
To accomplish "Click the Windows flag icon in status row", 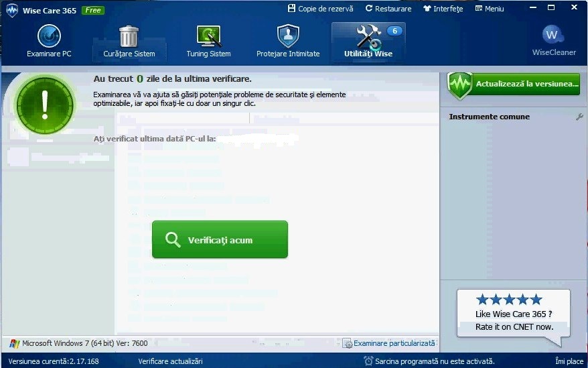I will [15, 344].
